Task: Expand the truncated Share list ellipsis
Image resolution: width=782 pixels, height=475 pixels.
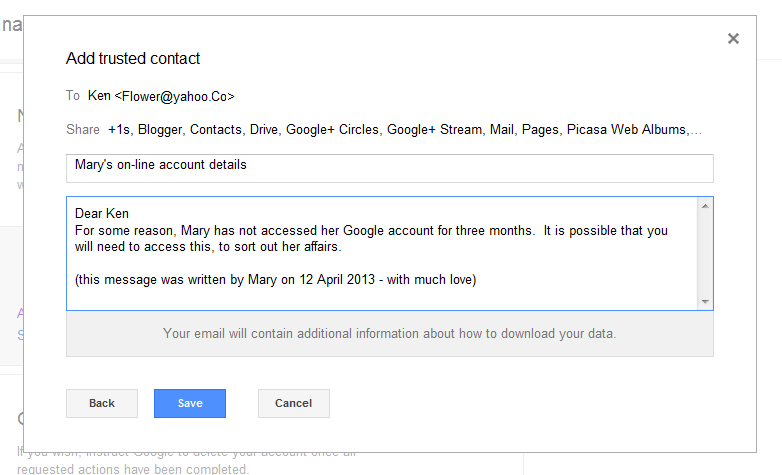Action: [696, 130]
